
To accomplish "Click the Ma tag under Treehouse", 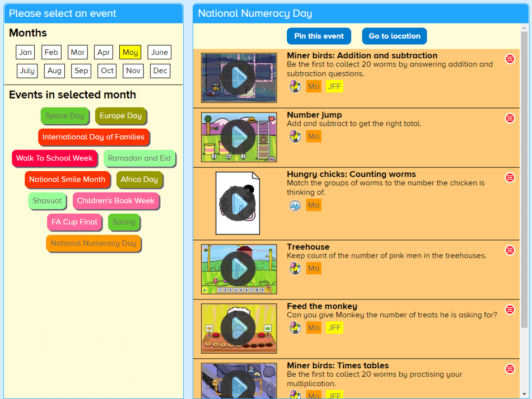I will tap(314, 269).
